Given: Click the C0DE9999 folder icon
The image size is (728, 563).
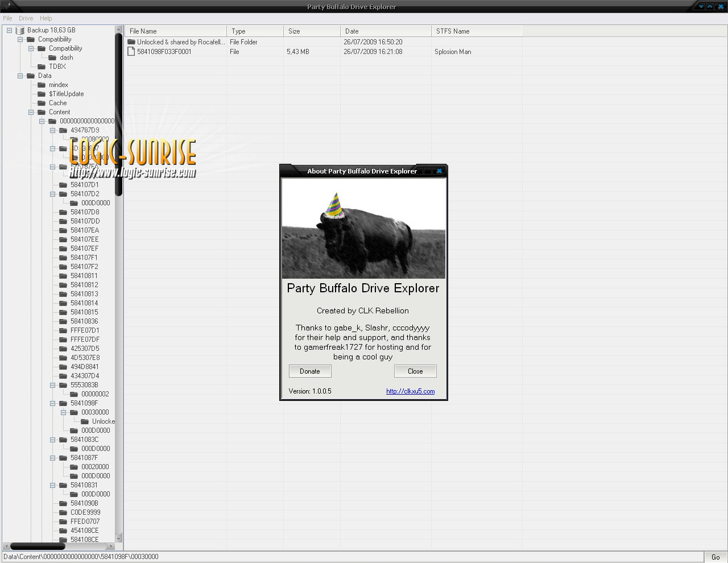Looking at the screenshot, I should 63,512.
